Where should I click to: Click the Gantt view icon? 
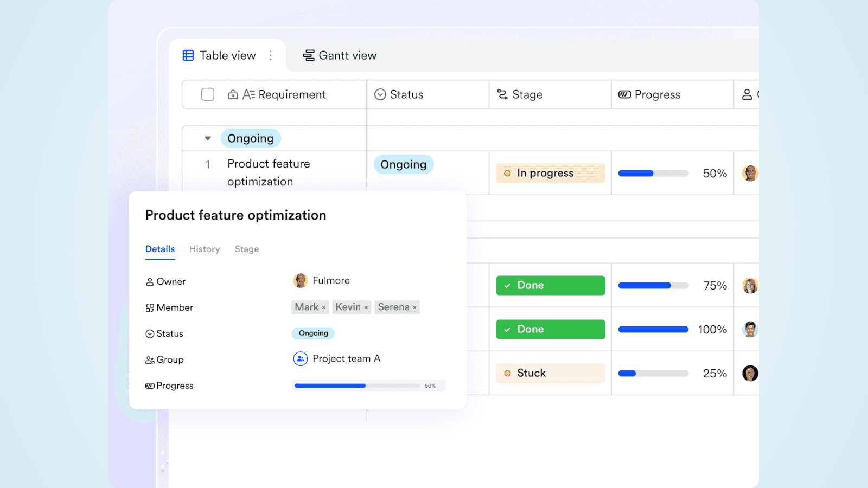coord(308,55)
